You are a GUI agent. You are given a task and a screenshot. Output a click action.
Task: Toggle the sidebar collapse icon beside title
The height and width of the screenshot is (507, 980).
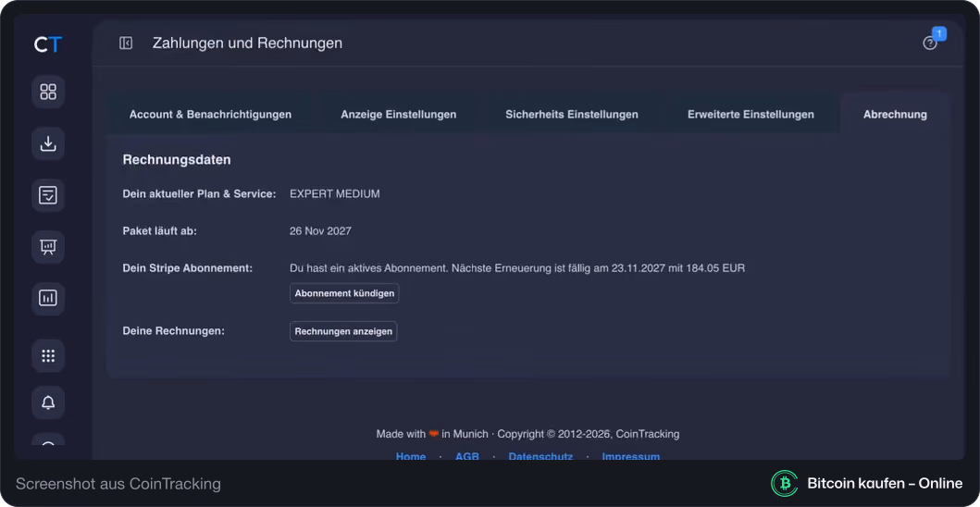tap(126, 43)
